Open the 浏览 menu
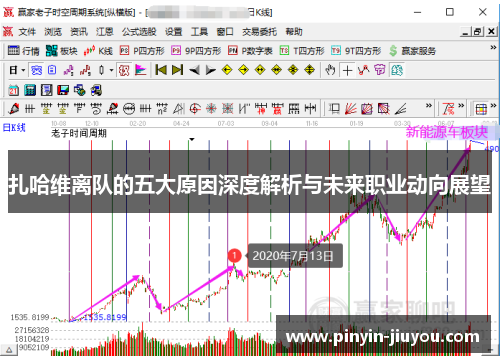500x362 pixels. pyautogui.click(x=53, y=32)
